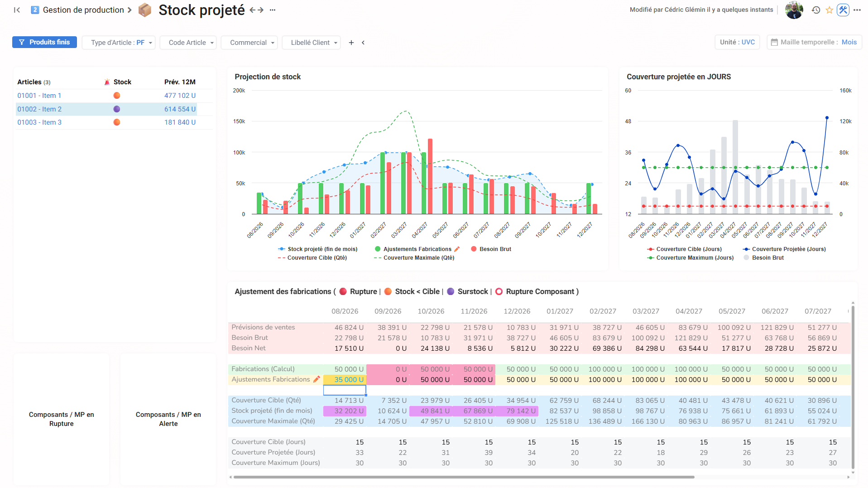
Task: Open the edit tools wrench icon
Action: tap(843, 10)
